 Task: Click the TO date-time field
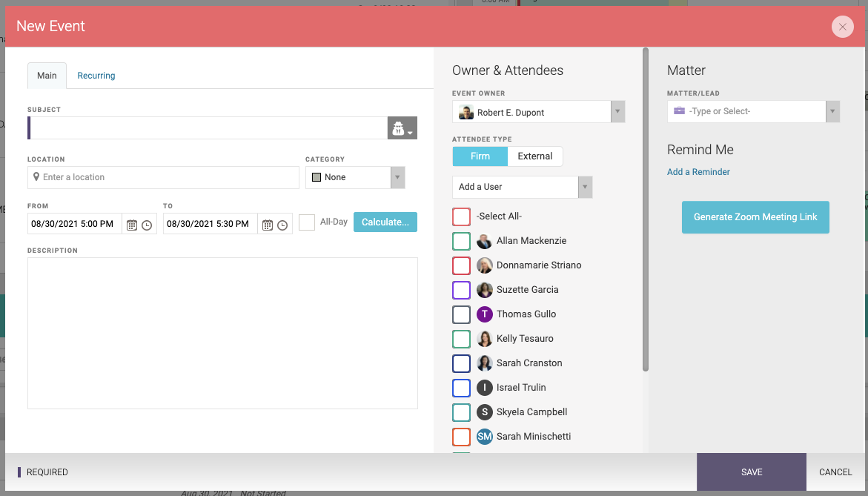tap(211, 224)
